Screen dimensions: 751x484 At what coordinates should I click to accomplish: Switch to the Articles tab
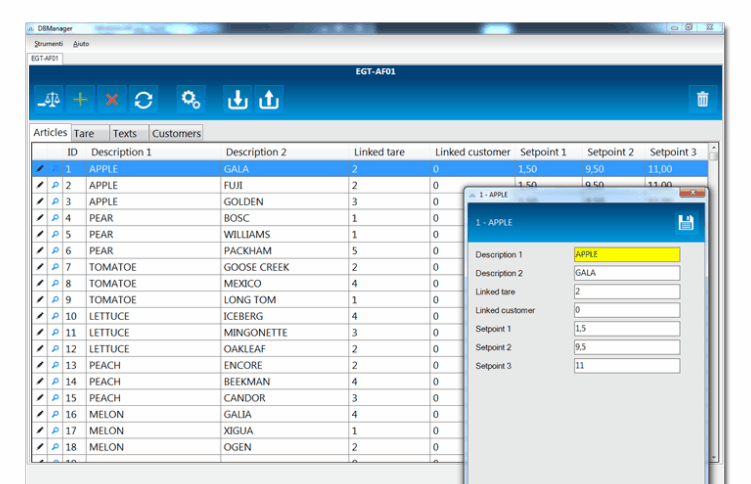click(x=50, y=132)
